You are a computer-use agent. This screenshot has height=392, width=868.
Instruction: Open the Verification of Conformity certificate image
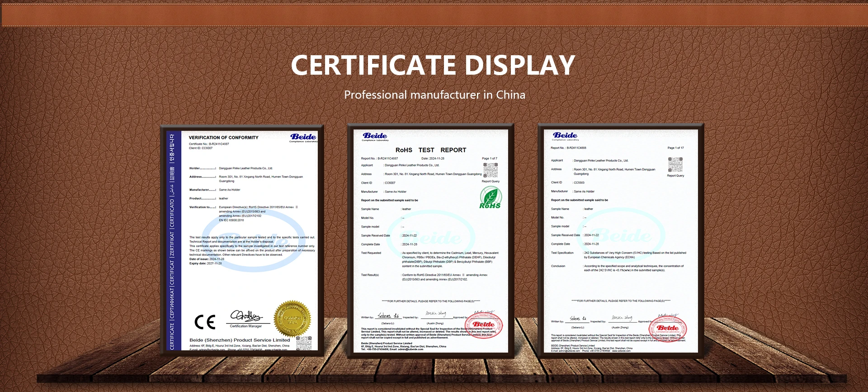(x=242, y=240)
